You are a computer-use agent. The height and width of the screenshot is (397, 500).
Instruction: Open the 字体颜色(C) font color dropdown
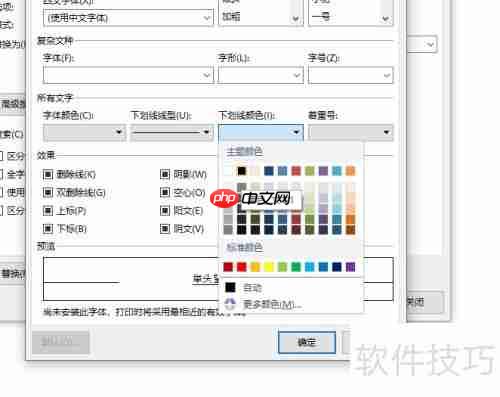[x=85, y=132]
